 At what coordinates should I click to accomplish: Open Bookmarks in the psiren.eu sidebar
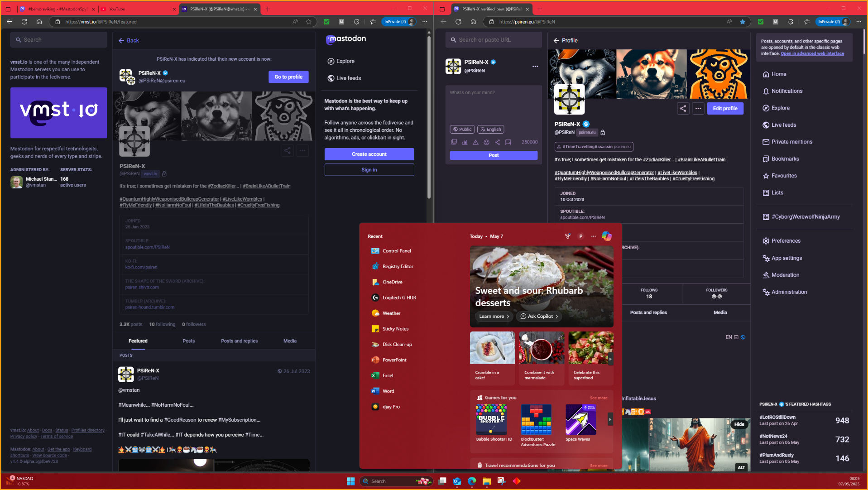781,159
